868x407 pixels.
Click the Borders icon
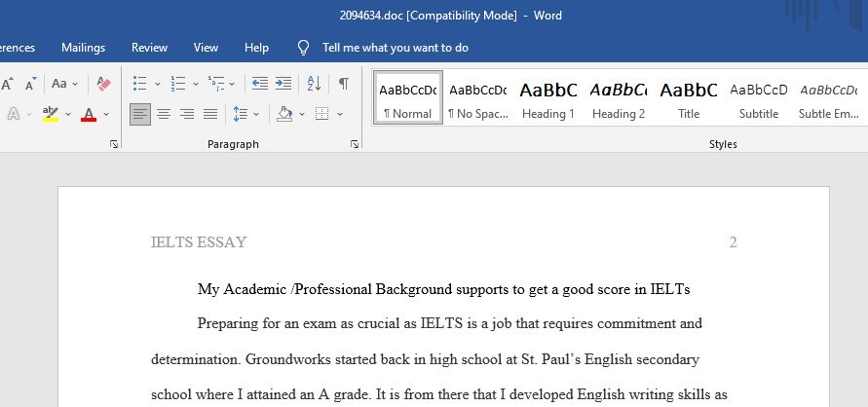pyautogui.click(x=322, y=115)
